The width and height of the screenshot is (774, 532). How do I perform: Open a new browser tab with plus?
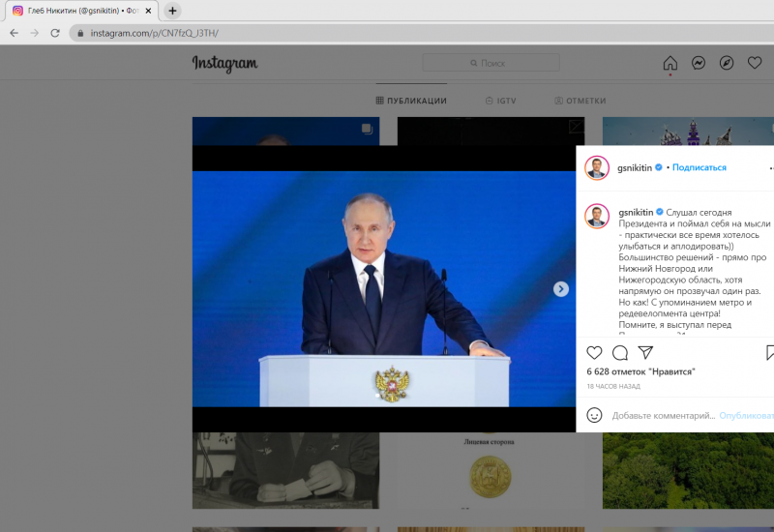click(x=172, y=11)
